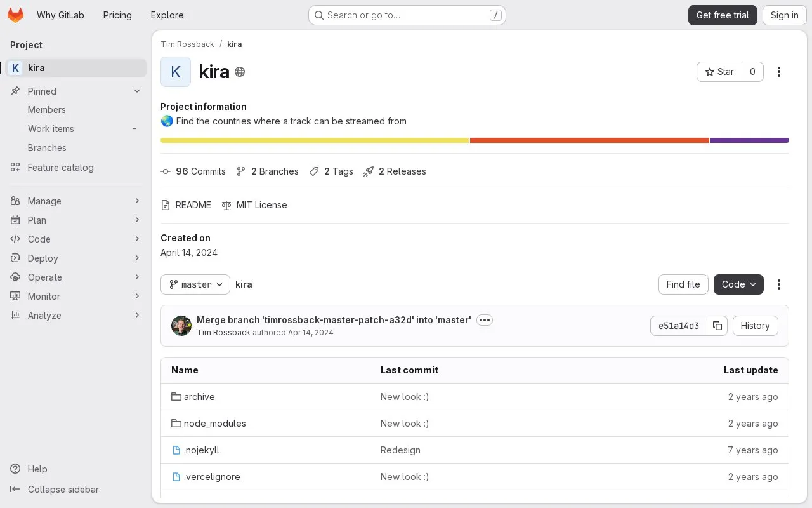Expand the Operate menu

[x=76, y=277]
